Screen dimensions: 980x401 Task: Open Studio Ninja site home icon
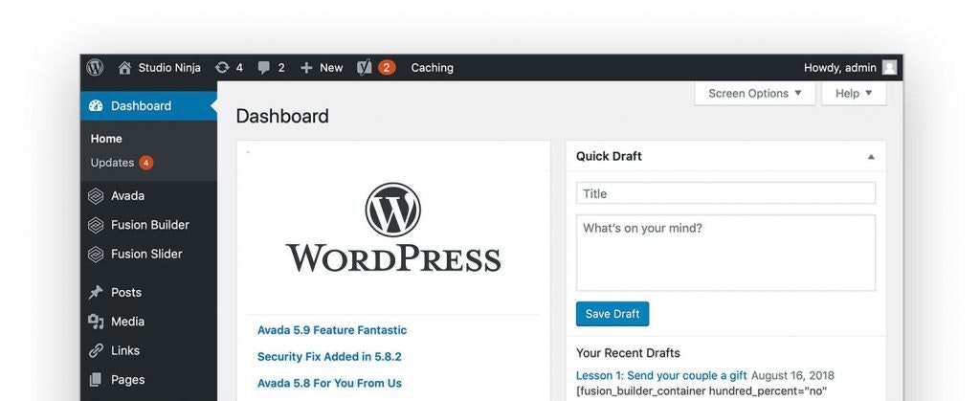click(124, 68)
